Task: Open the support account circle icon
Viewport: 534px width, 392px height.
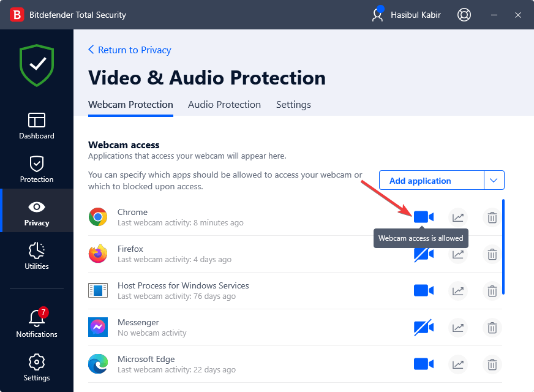Action: [464, 14]
